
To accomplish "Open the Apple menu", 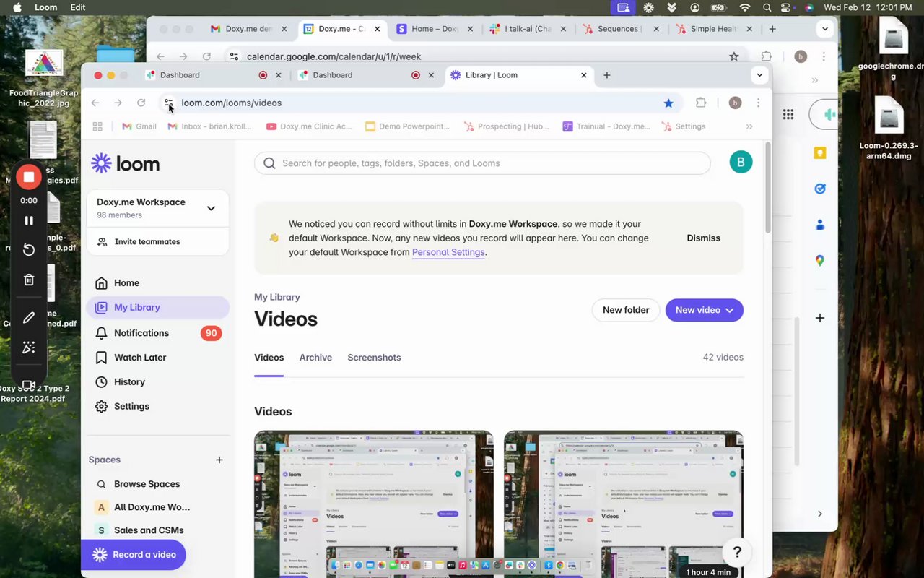I will [17, 7].
